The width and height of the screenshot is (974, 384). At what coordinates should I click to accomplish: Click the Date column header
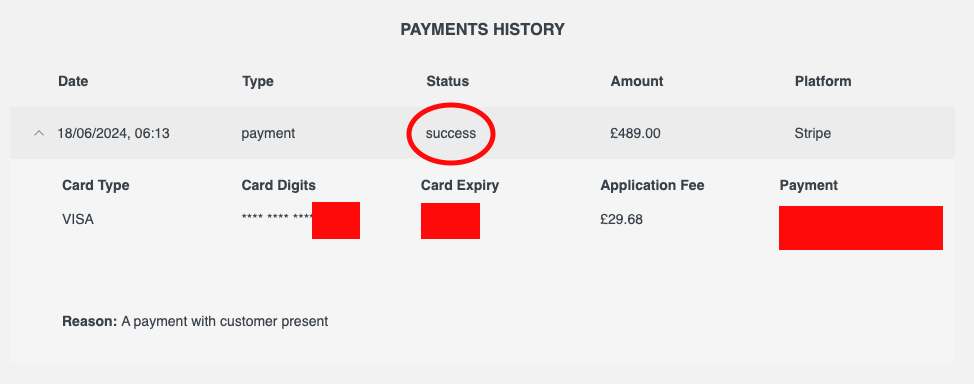73,81
